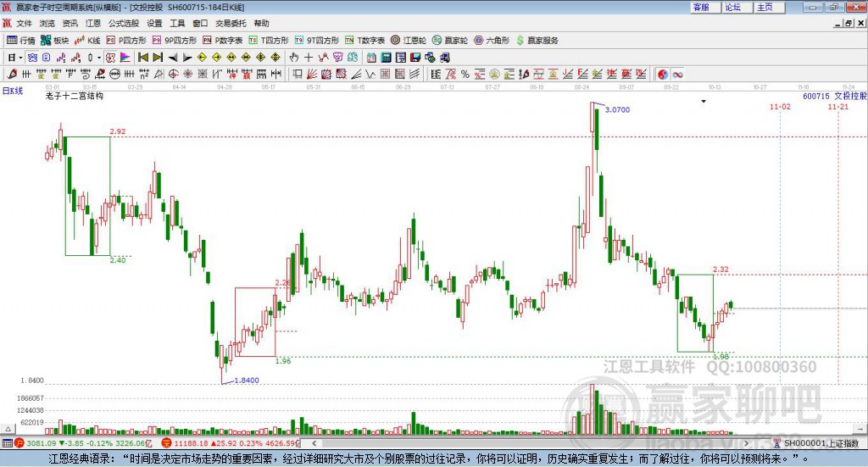Open the 设置 menu
This screenshot has width=868, height=467.
pyautogui.click(x=154, y=23)
